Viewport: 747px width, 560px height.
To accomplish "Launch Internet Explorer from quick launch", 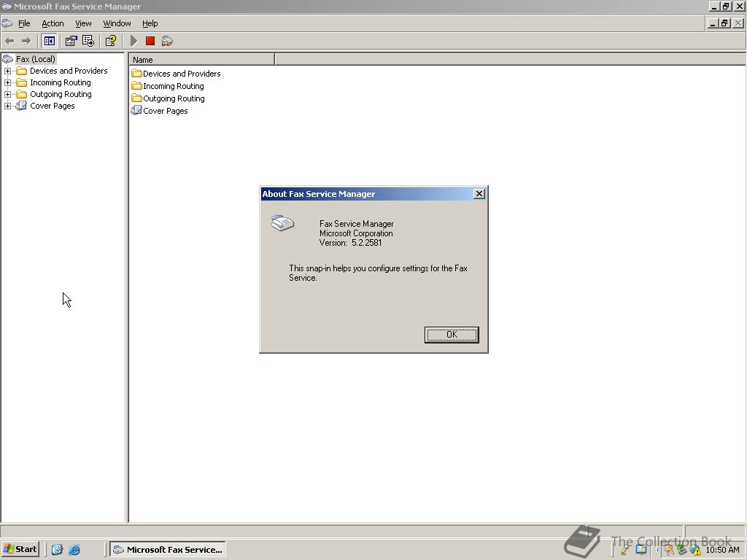I will coord(74,550).
